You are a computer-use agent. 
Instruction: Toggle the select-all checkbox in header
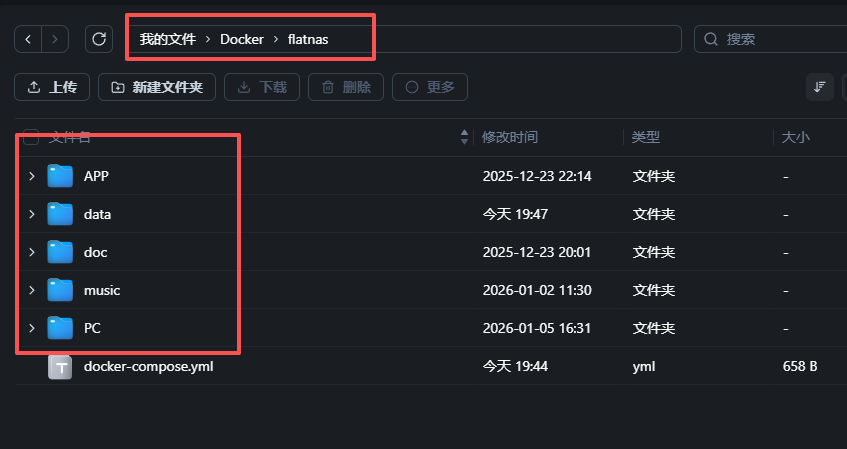click(x=31, y=137)
